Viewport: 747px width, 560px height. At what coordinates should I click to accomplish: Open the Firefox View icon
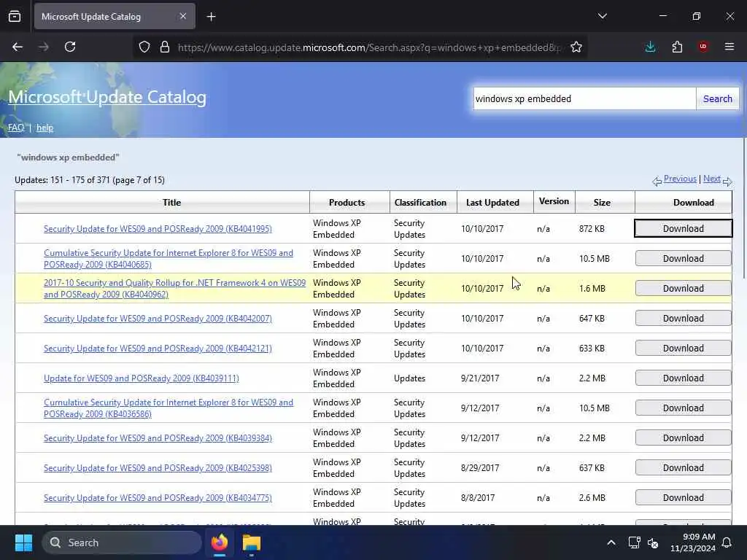[15, 17]
